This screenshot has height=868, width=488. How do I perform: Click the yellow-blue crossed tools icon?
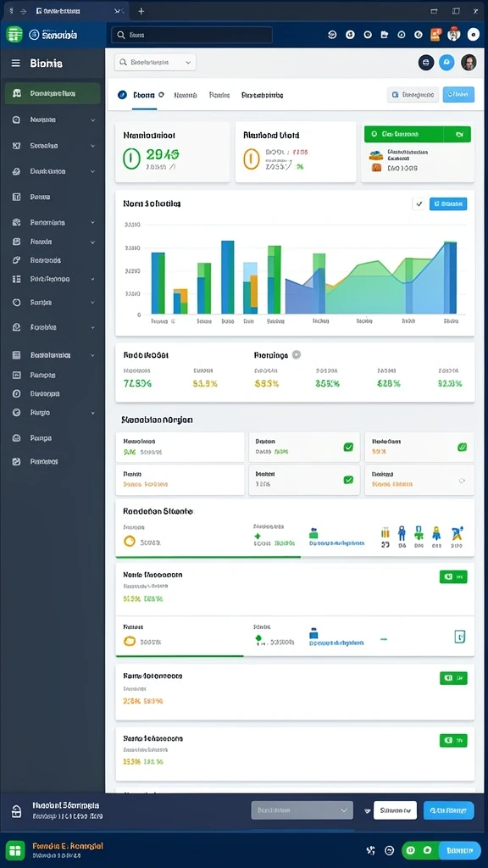pyautogui.click(x=457, y=534)
